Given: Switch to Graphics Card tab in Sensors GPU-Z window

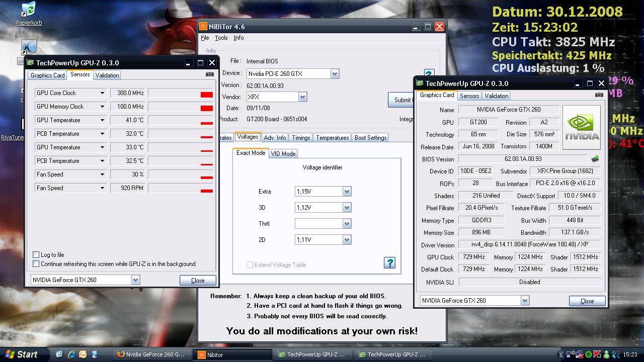Looking at the screenshot, I should tap(48, 75).
